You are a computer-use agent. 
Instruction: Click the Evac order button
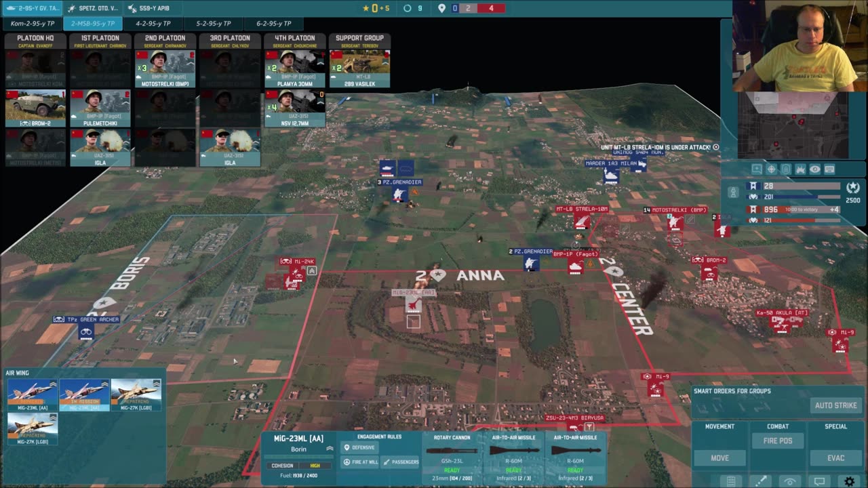(x=835, y=458)
